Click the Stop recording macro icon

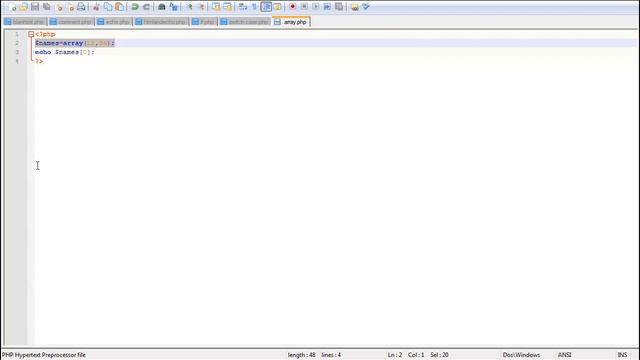[304, 7]
